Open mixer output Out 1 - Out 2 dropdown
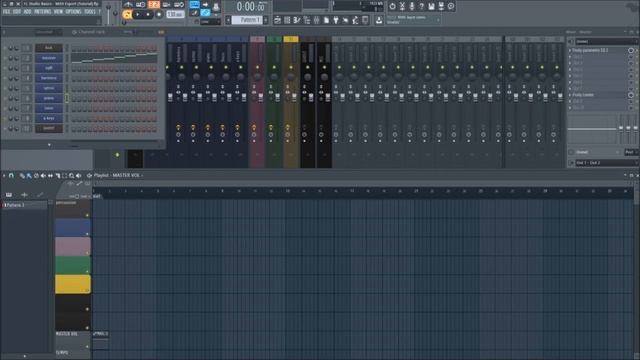This screenshot has height=360, width=640. click(606, 163)
